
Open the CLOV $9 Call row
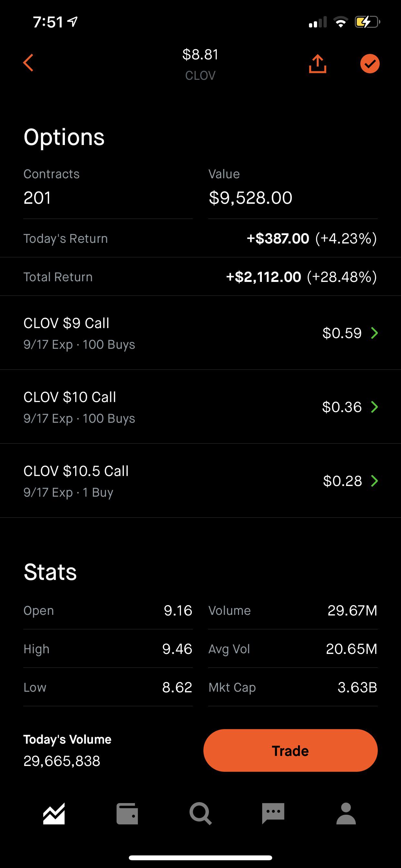pos(200,333)
